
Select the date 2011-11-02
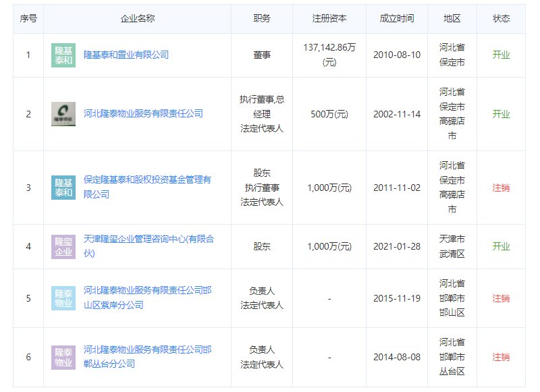[397, 188]
